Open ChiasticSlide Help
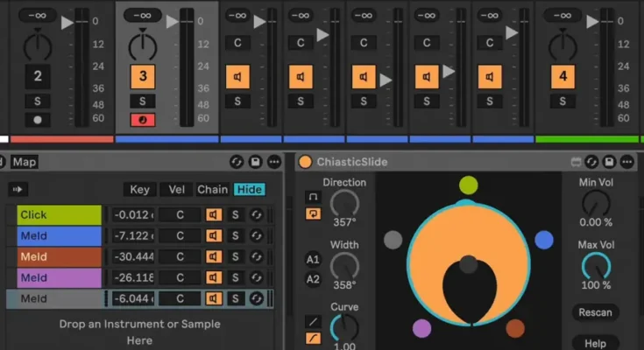The width and height of the screenshot is (644, 350). 595,343
